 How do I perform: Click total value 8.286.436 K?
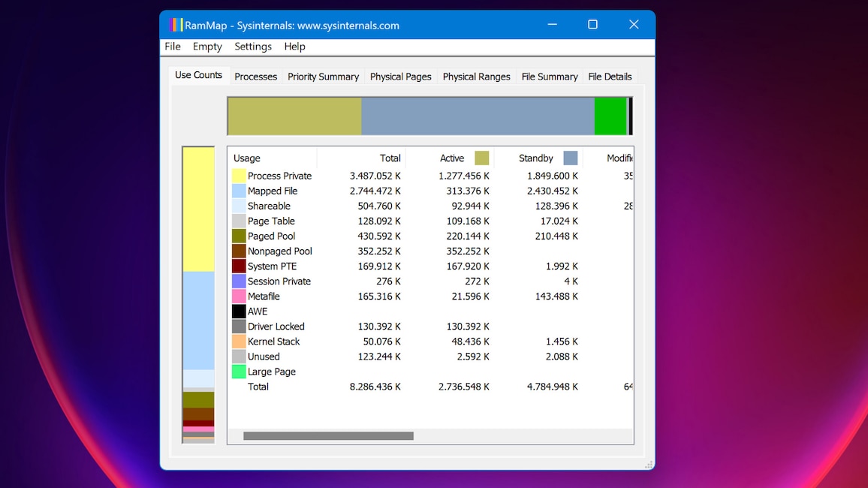(375, 387)
